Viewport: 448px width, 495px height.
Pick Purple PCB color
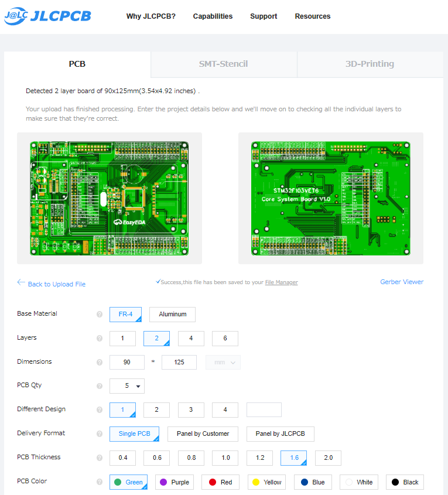click(175, 482)
